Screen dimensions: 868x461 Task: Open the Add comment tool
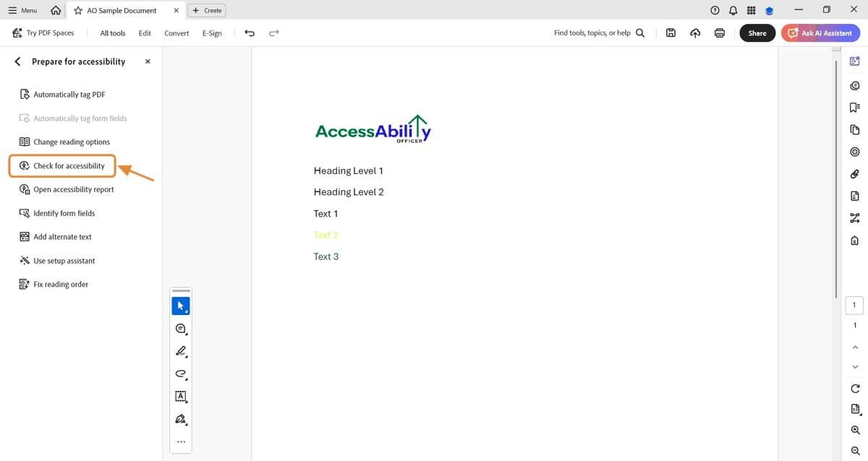(180, 328)
